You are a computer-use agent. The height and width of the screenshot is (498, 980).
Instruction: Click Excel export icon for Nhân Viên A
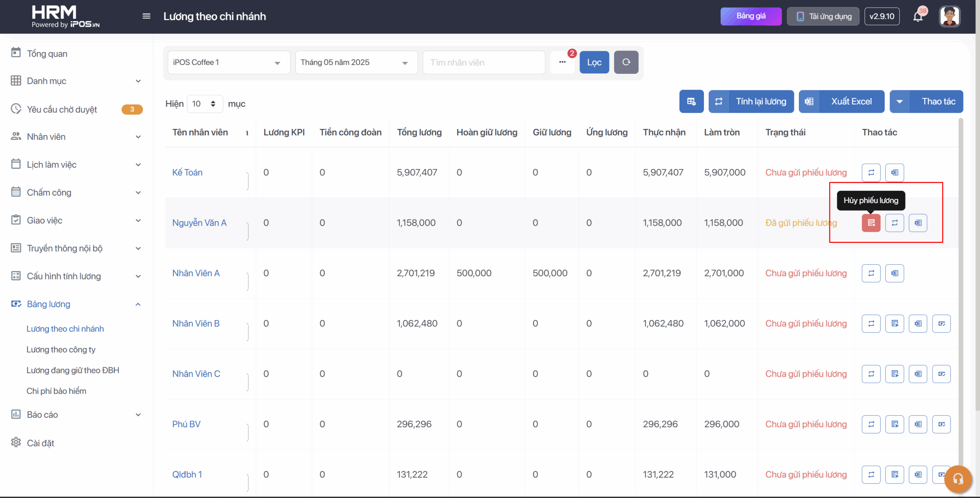(894, 273)
